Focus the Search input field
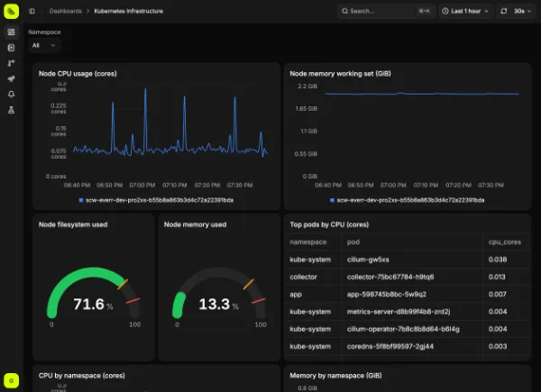 387,11
